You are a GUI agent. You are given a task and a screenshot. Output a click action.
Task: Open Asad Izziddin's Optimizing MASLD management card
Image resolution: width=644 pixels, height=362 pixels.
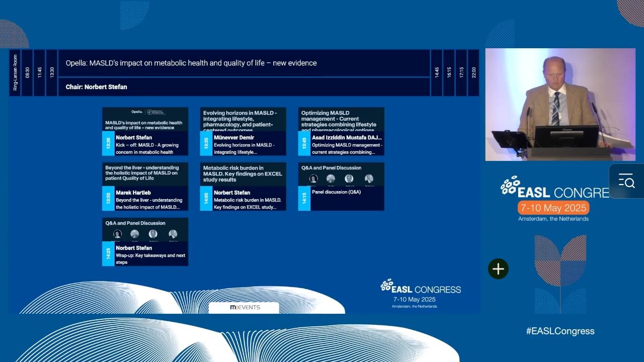pyautogui.click(x=341, y=131)
